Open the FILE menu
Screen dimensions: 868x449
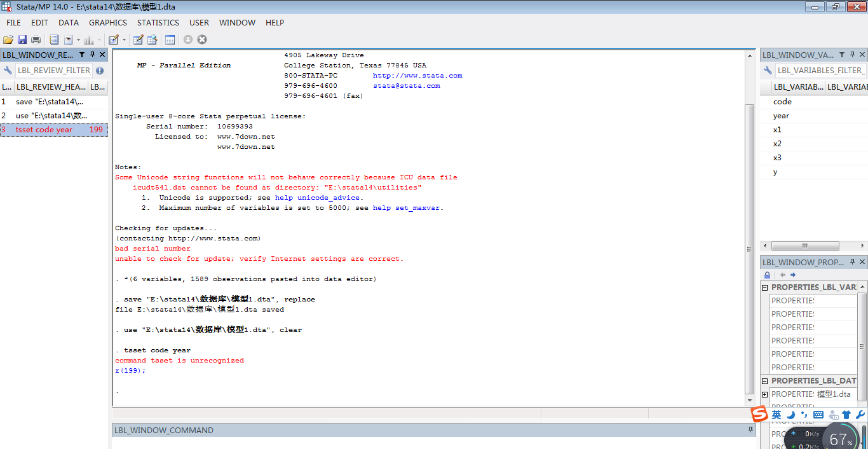point(13,22)
